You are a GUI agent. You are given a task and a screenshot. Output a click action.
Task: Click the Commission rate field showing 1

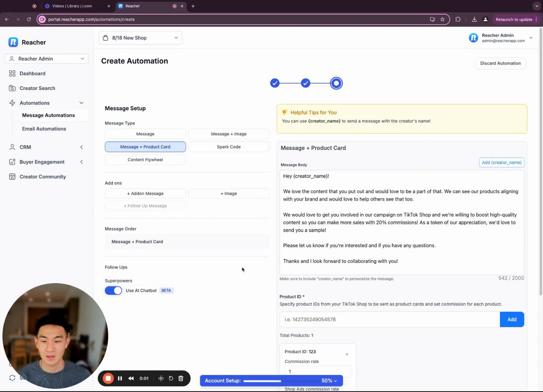click(318, 372)
